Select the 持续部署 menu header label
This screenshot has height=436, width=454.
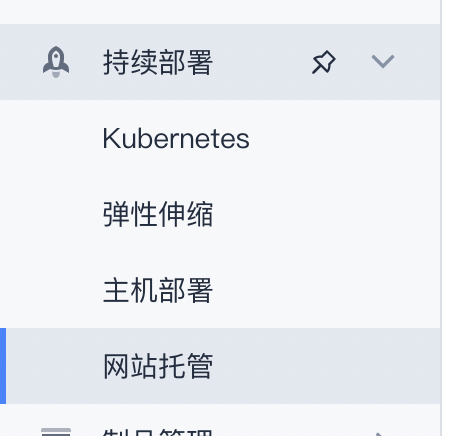point(158,62)
